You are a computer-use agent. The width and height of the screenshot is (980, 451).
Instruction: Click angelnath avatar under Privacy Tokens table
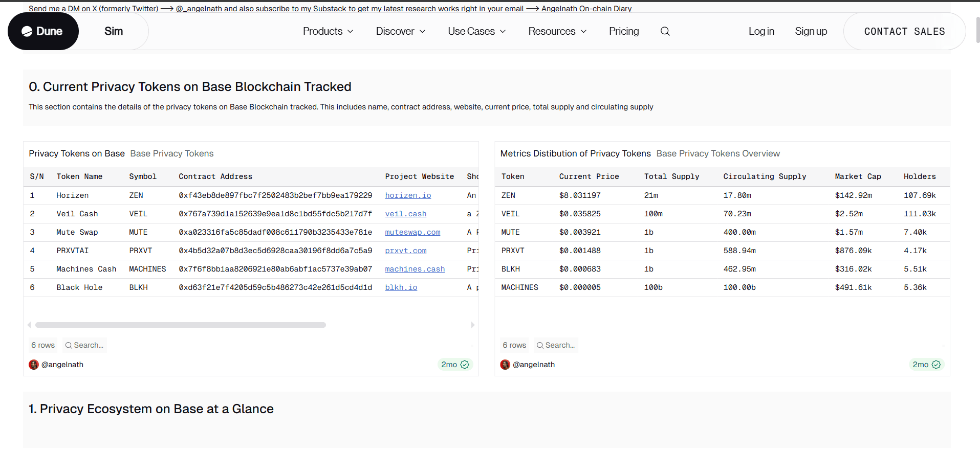[x=34, y=365]
